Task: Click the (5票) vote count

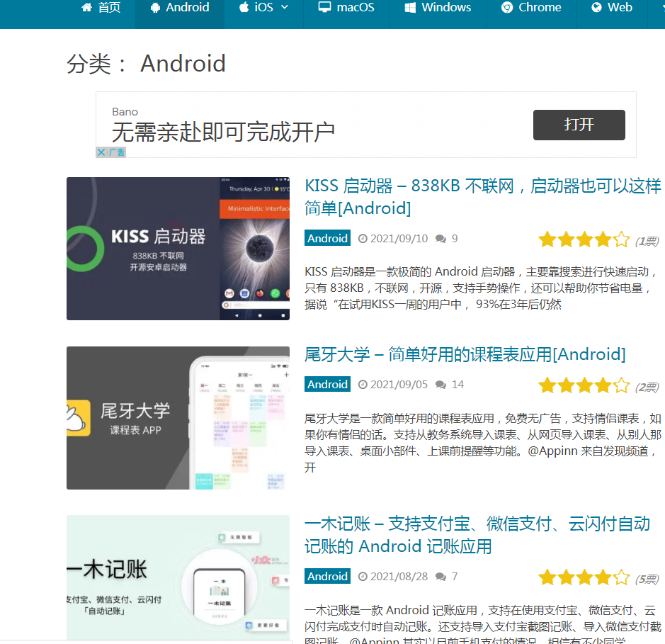Action: [x=647, y=579]
